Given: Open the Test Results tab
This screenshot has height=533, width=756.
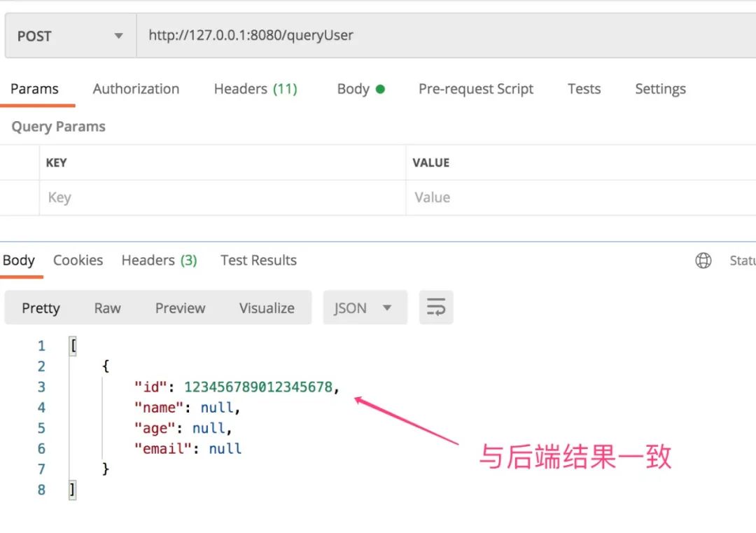Looking at the screenshot, I should point(258,261).
